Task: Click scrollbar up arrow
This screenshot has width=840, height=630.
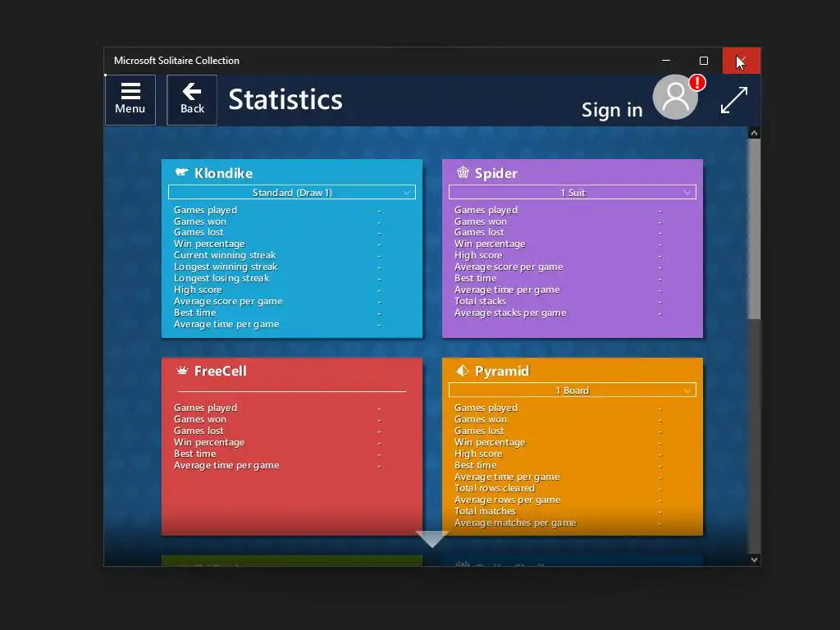Action: coord(755,133)
